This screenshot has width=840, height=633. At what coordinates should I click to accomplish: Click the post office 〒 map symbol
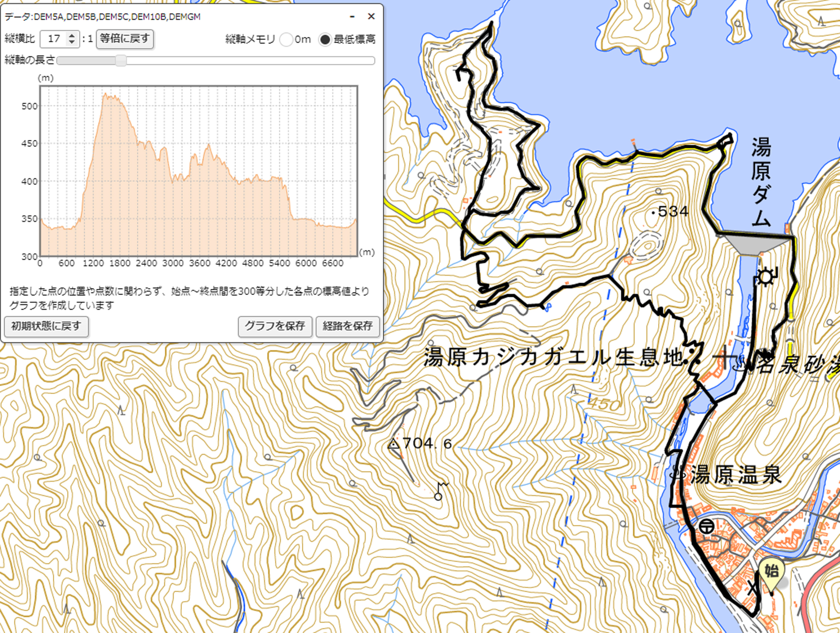point(706,526)
